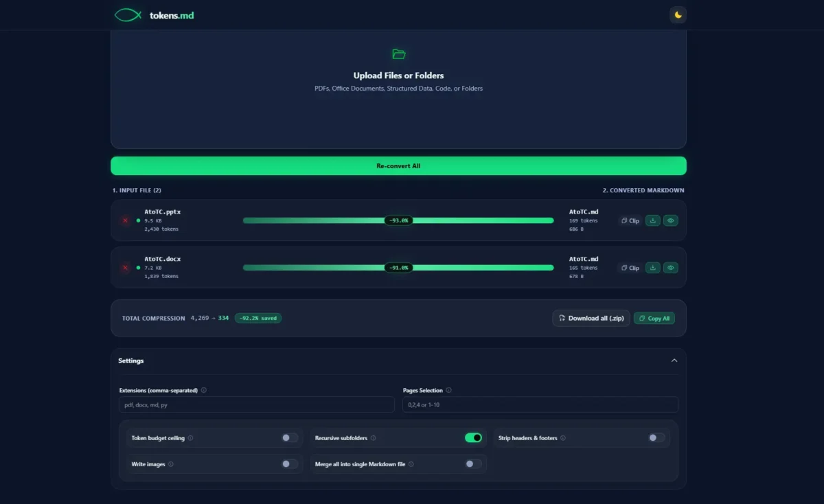Download the AtoTC.docx converted markdown
This screenshot has height=504, width=824.
coord(653,268)
